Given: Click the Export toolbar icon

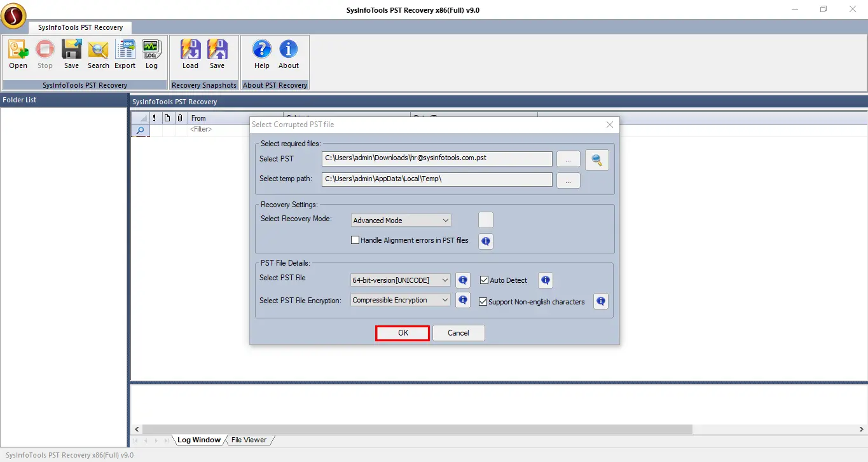Looking at the screenshot, I should coord(125,54).
